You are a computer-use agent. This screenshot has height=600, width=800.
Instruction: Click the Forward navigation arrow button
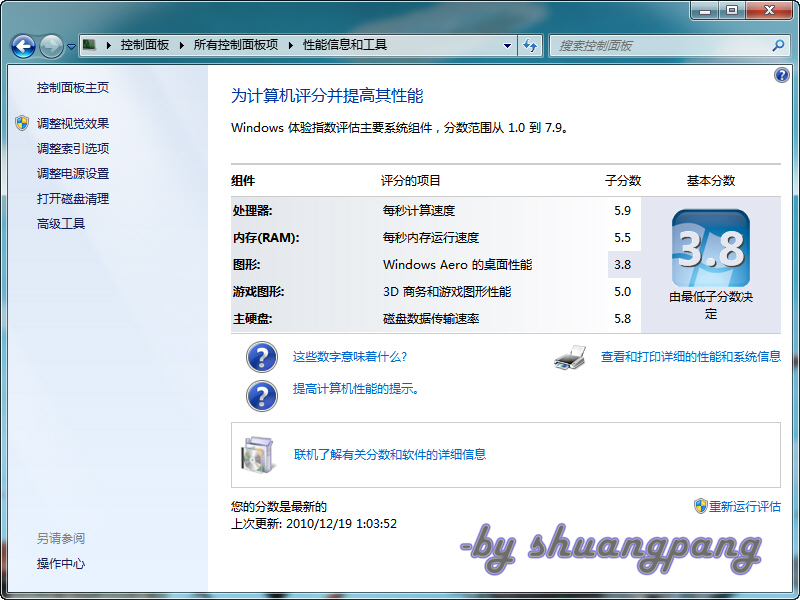(51, 46)
